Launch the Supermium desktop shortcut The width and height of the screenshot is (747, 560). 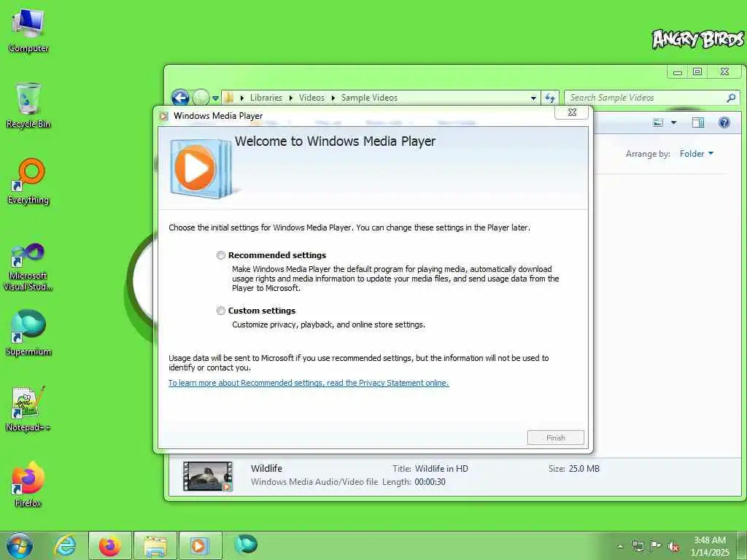[x=28, y=332]
